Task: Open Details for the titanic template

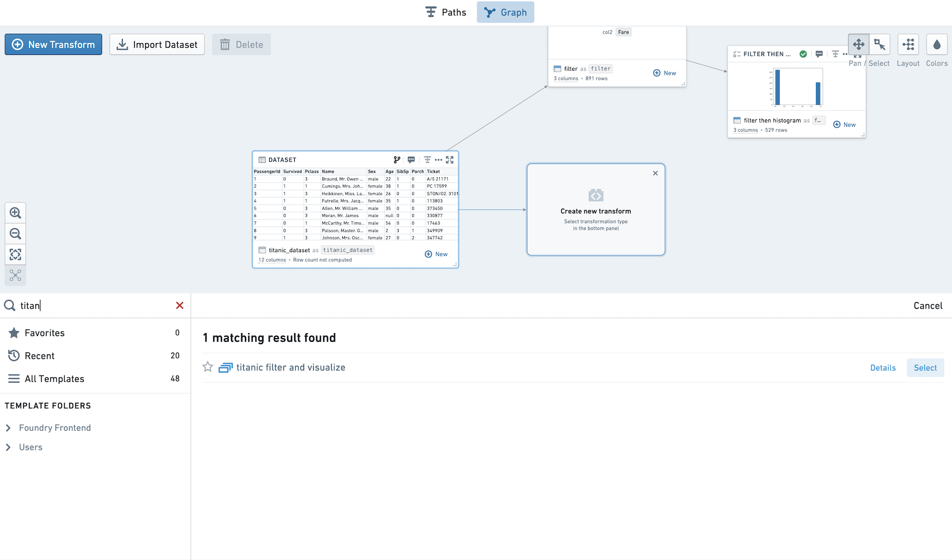Action: click(x=883, y=368)
